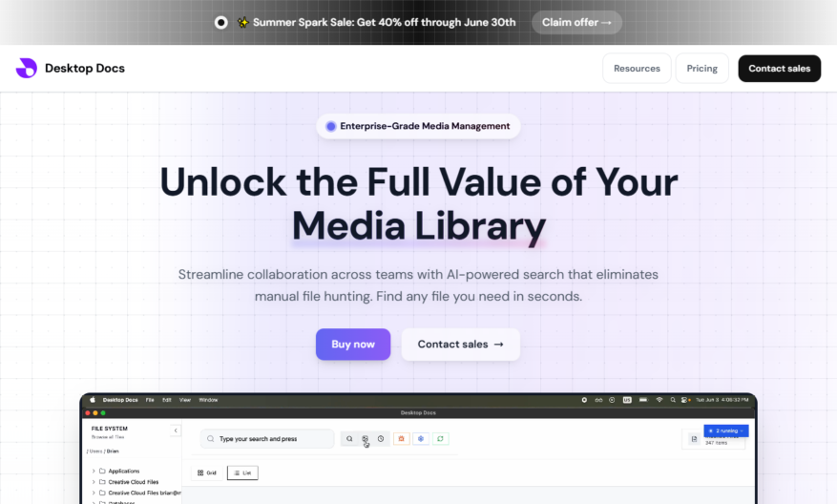
Task: Click the Spotlight search icon in menu bar
Action: click(x=673, y=399)
